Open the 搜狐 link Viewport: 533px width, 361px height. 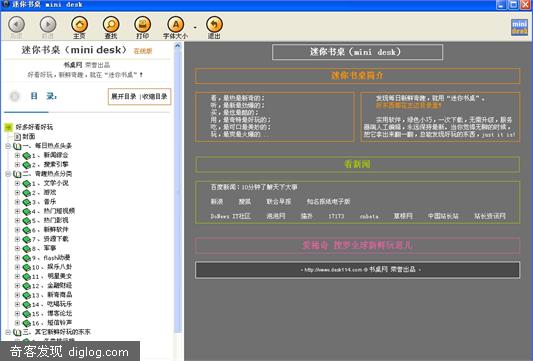click(x=244, y=202)
